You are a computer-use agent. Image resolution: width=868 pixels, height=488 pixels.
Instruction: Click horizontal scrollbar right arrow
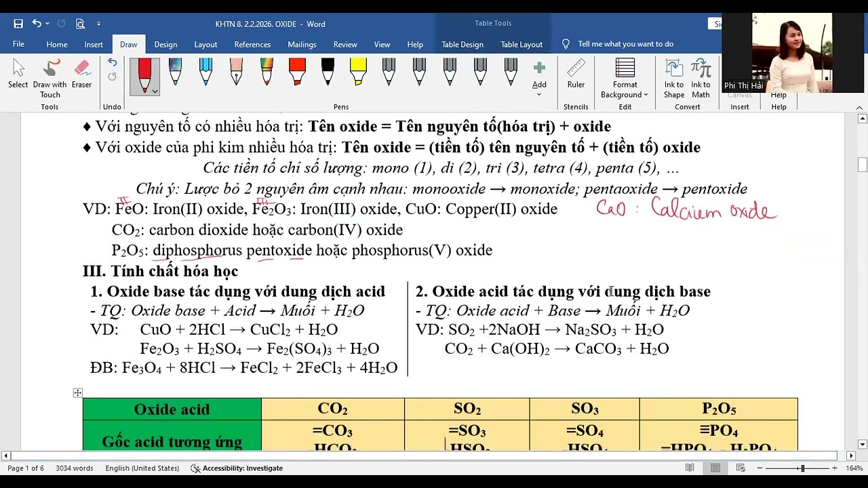(x=851, y=455)
